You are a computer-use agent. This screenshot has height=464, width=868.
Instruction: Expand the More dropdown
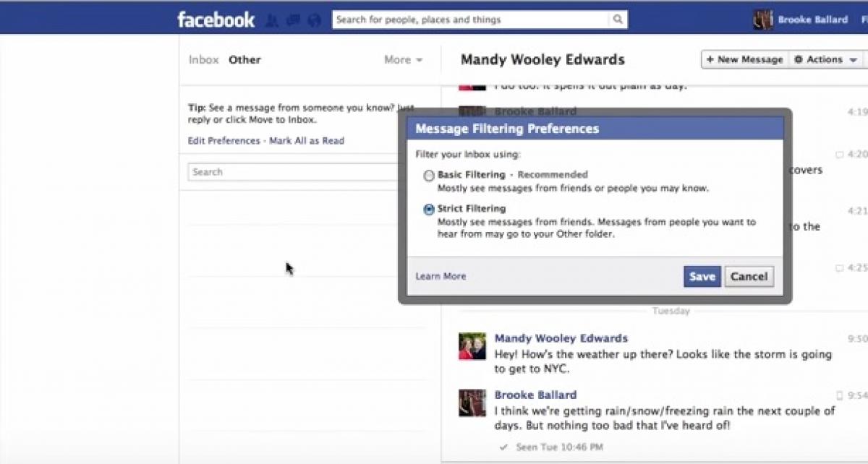[x=403, y=60]
